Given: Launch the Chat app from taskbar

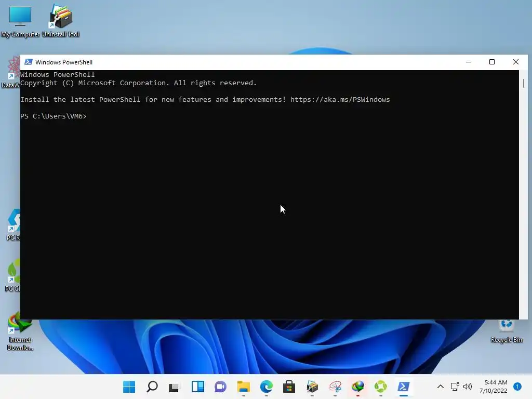Looking at the screenshot, I should 220,387.
